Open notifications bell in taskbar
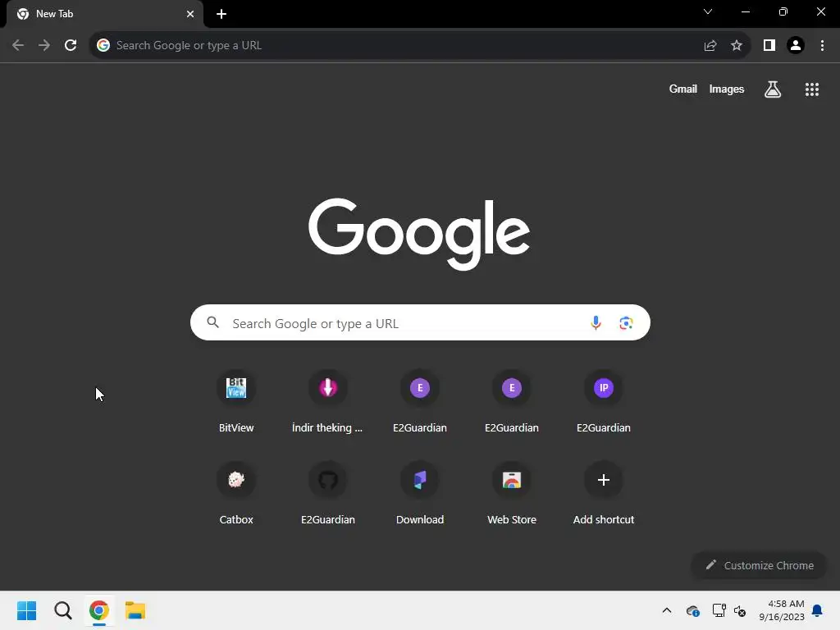This screenshot has width=840, height=630. pyautogui.click(x=818, y=610)
